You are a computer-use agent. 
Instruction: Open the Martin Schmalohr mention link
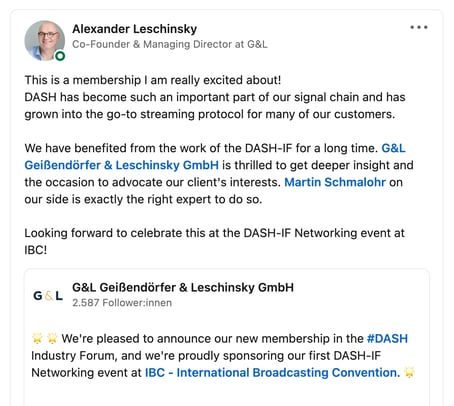pyautogui.click(x=335, y=182)
